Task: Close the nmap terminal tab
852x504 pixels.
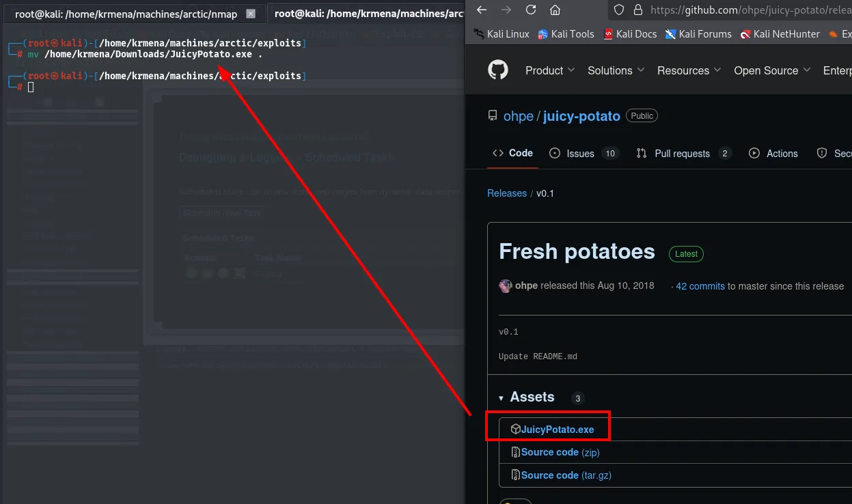Action: (x=251, y=13)
